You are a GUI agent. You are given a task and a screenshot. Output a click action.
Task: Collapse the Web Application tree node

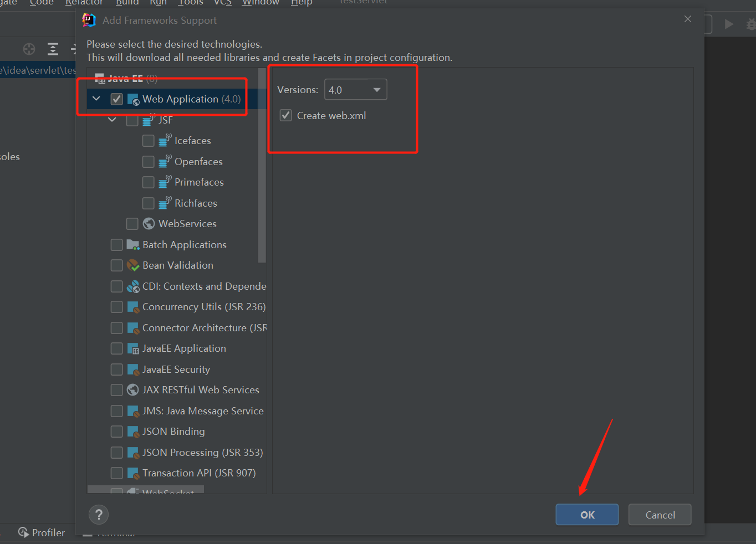click(96, 99)
